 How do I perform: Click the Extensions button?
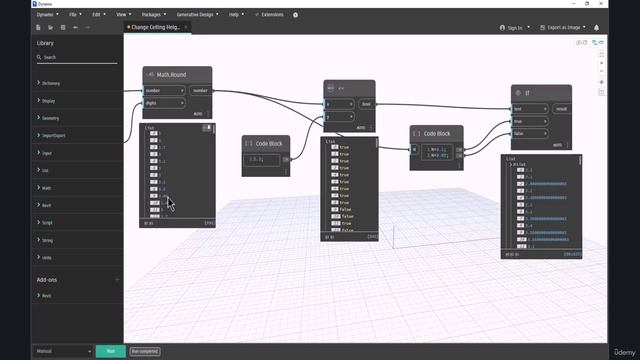pos(269,15)
